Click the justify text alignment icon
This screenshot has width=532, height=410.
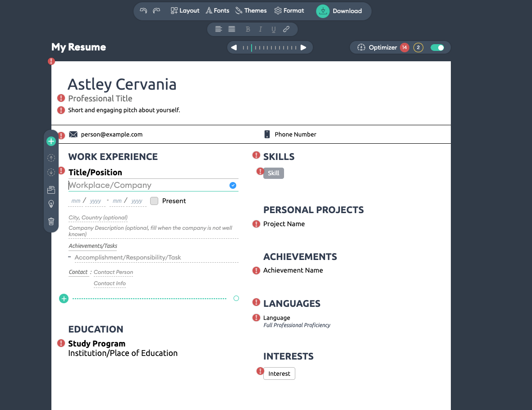click(x=231, y=29)
